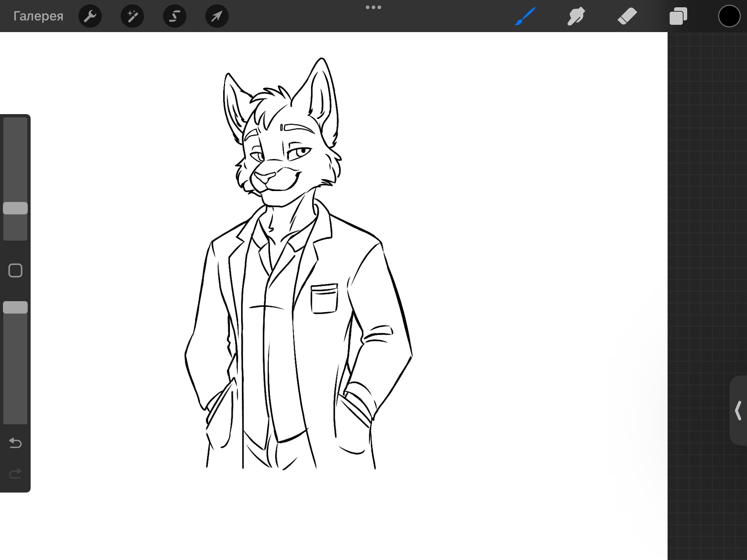Select the Smudge tool
Viewport: 747px width, 560px height.
[576, 16]
